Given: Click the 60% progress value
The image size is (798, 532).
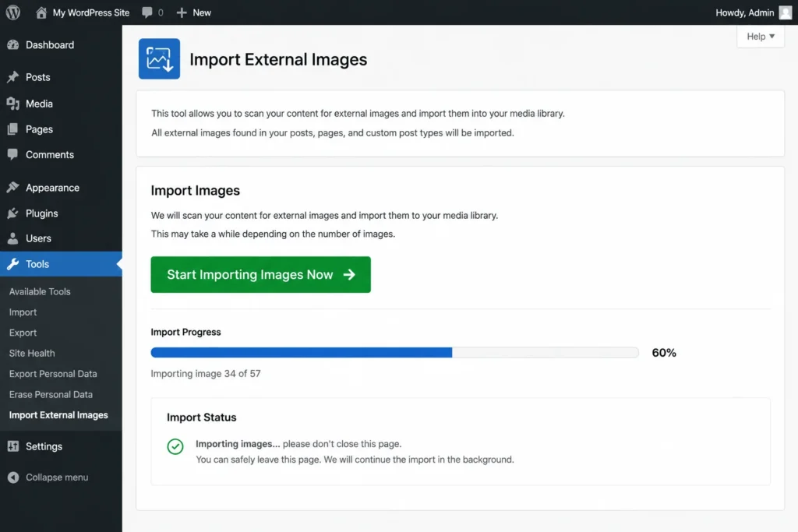Looking at the screenshot, I should coord(664,353).
